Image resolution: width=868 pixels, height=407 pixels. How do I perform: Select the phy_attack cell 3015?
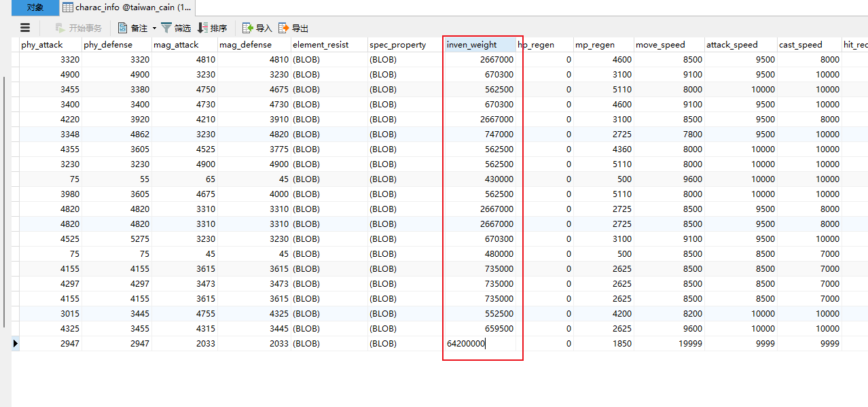[50, 314]
